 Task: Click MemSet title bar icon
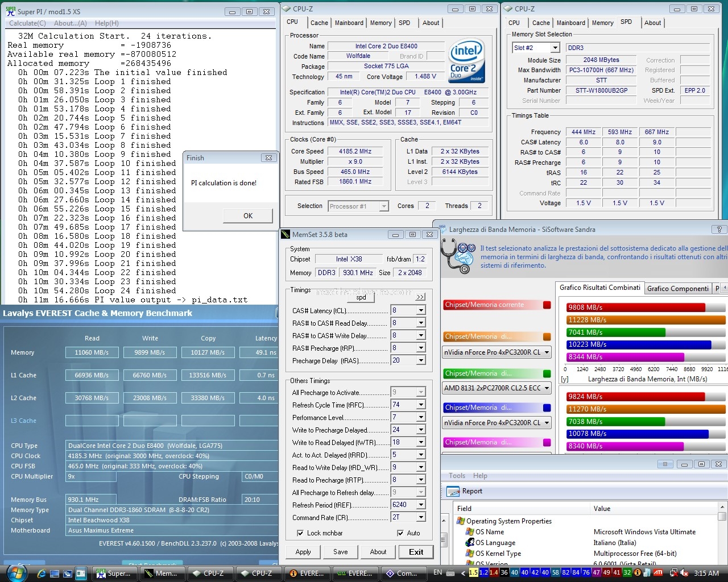tap(286, 234)
